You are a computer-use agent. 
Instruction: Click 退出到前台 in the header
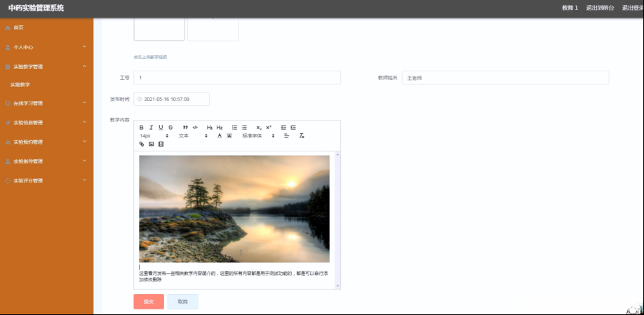pos(600,8)
